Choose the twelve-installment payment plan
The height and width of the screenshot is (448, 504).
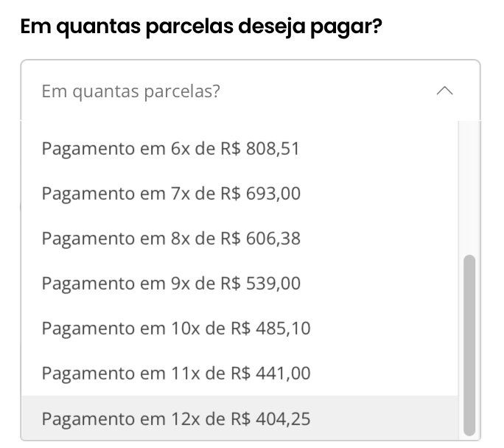pos(176,419)
